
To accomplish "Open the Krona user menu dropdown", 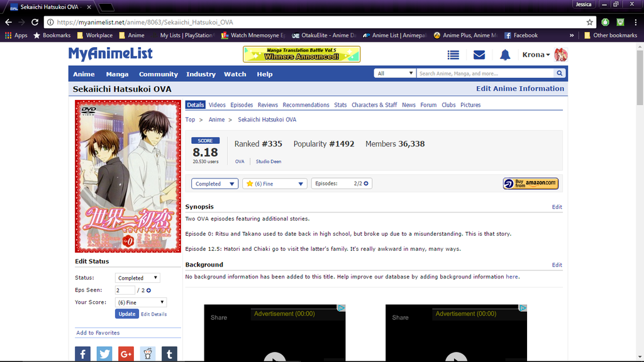I will click(x=536, y=55).
